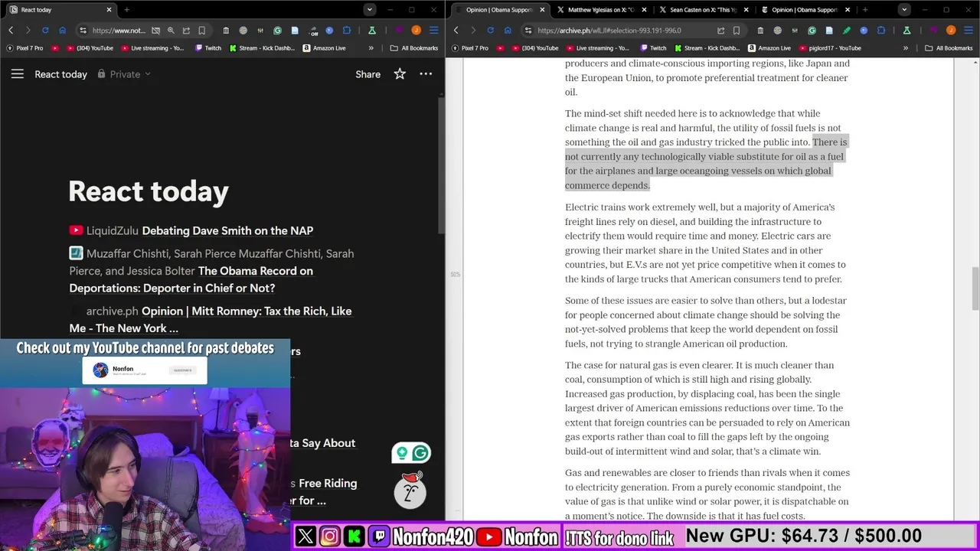This screenshot has height=551, width=980.
Task: Open the Notion page options three-dot menu
Action: coord(426,74)
